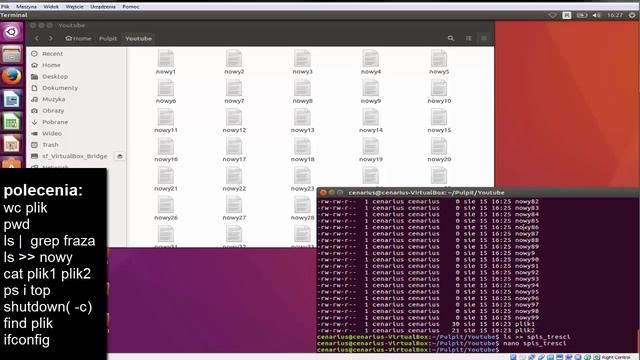The image size is (640, 360).
Task: Click the 'ls >> spis_tresci' command line
Action: [x=444, y=337]
